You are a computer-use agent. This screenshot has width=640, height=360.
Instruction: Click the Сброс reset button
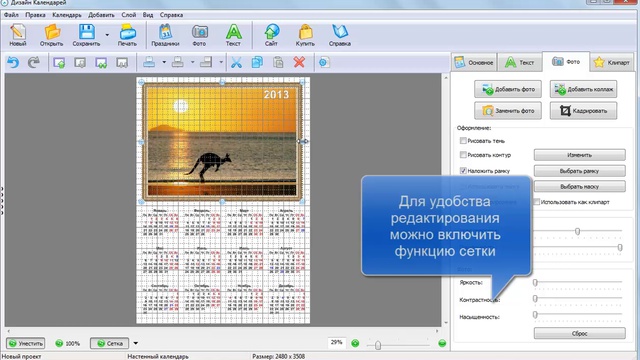point(580,333)
